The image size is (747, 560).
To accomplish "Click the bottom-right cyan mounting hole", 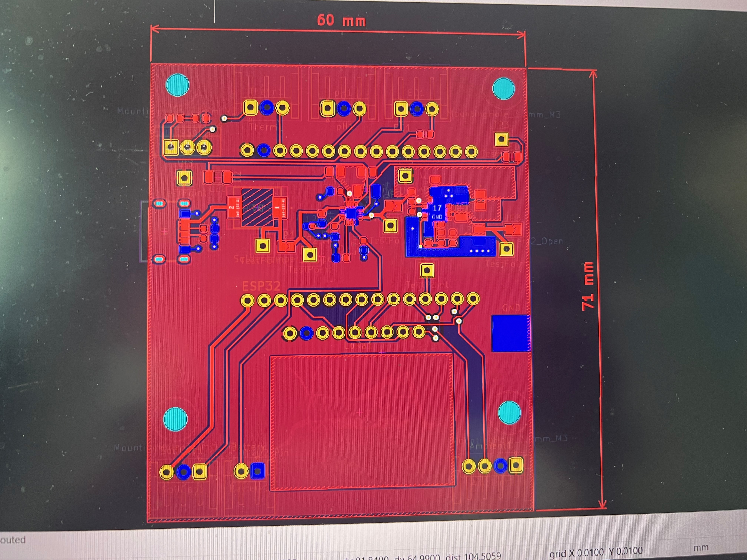I will click(509, 412).
